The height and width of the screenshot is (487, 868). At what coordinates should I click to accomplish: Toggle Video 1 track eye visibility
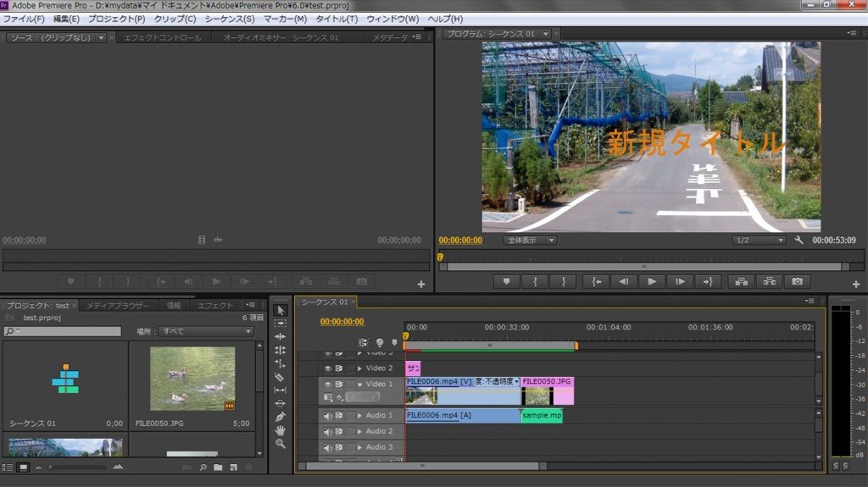(x=328, y=384)
